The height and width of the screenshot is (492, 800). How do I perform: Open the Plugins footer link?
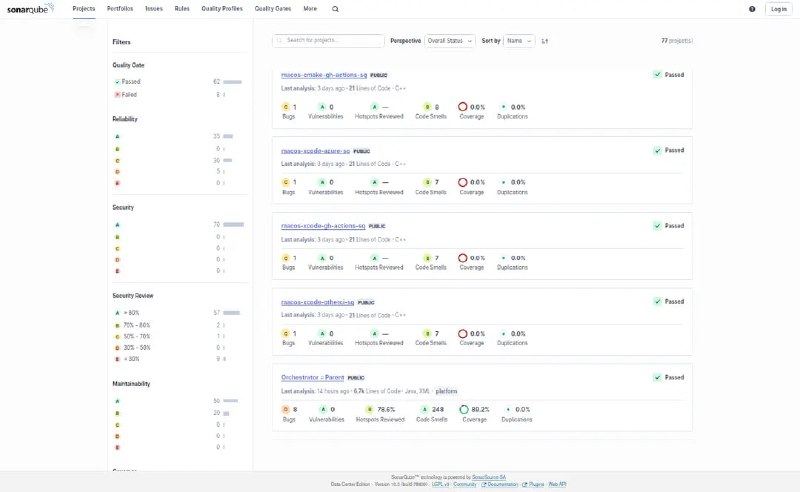point(533,484)
